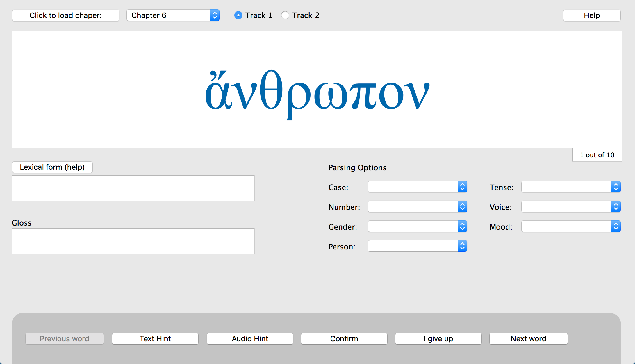Click the Text Hint button
The height and width of the screenshot is (364, 635).
point(155,339)
